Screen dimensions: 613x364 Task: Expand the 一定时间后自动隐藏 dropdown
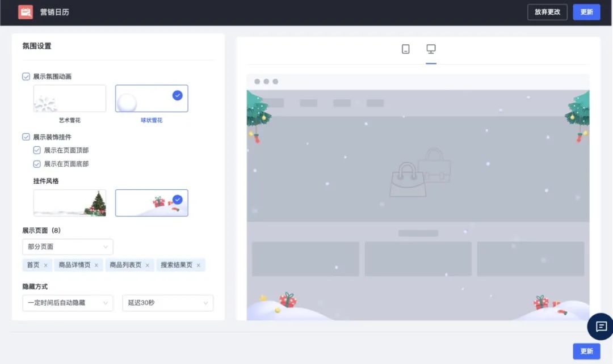pos(68,303)
